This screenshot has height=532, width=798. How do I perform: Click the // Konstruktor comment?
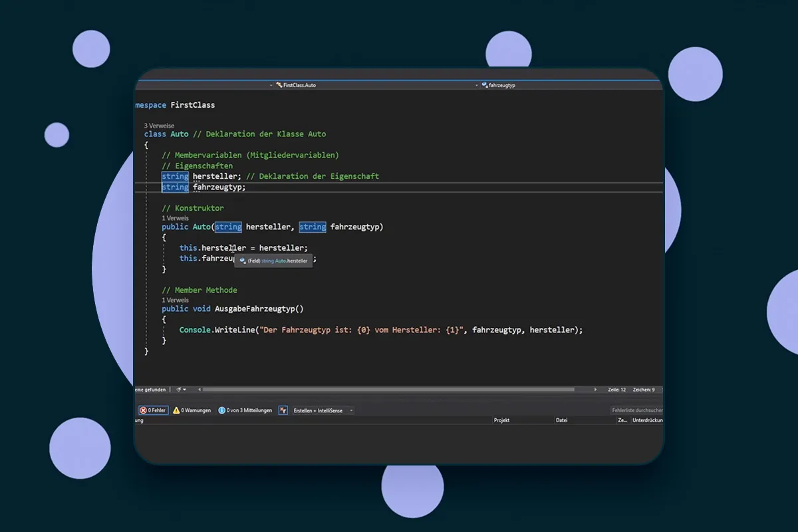click(x=193, y=208)
